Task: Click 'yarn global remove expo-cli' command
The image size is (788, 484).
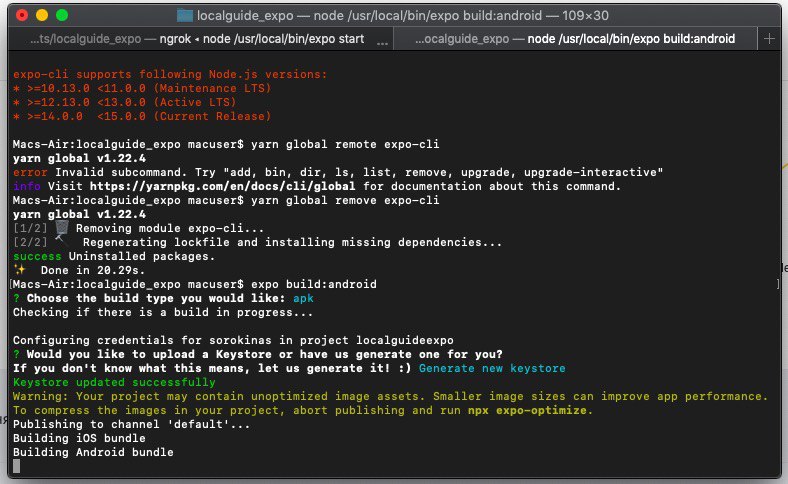Action: (x=345, y=201)
